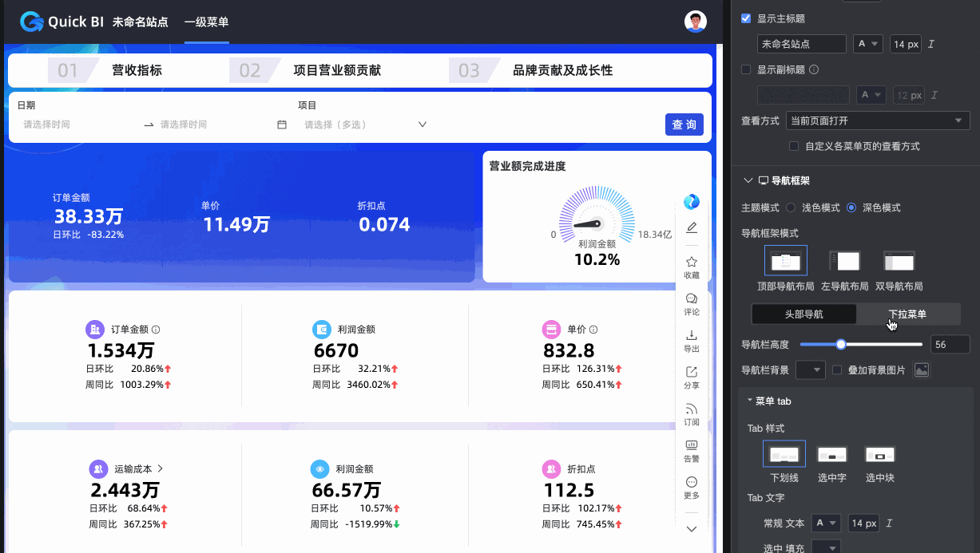Select 深色模式 theme radio
Viewport: 980px width, 553px height.
point(851,207)
